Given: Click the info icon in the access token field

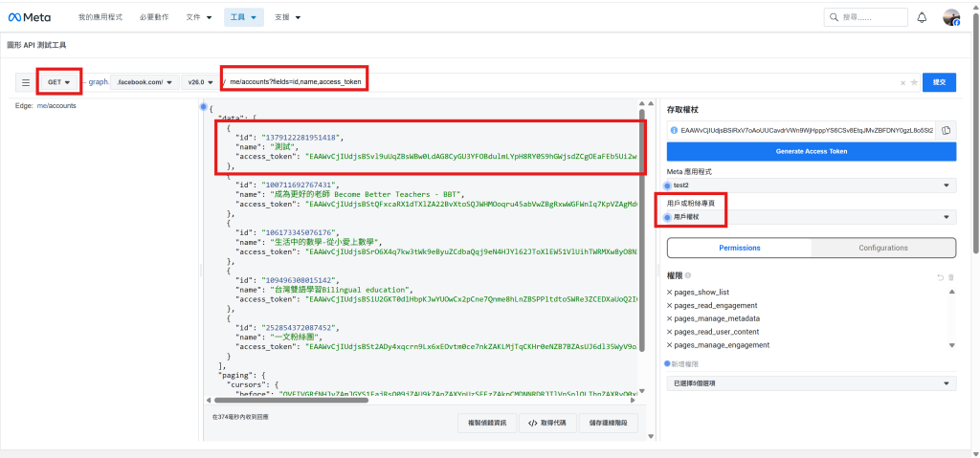Looking at the screenshot, I should [x=674, y=130].
